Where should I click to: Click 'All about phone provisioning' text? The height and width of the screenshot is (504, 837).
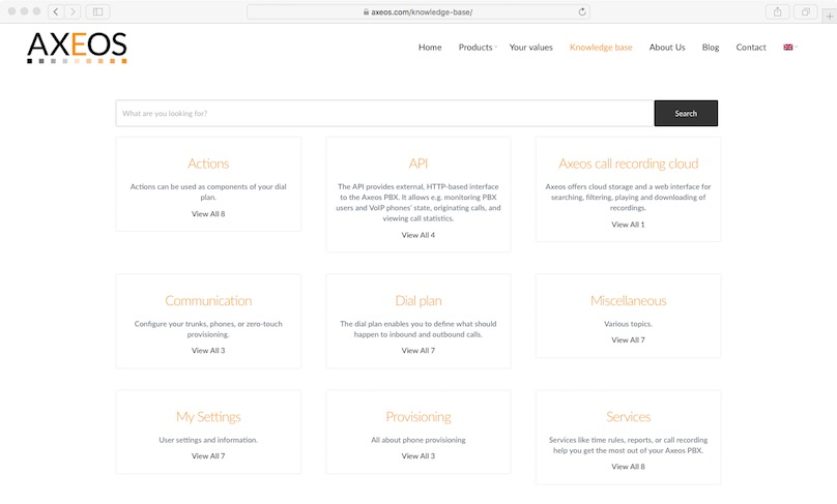point(418,440)
